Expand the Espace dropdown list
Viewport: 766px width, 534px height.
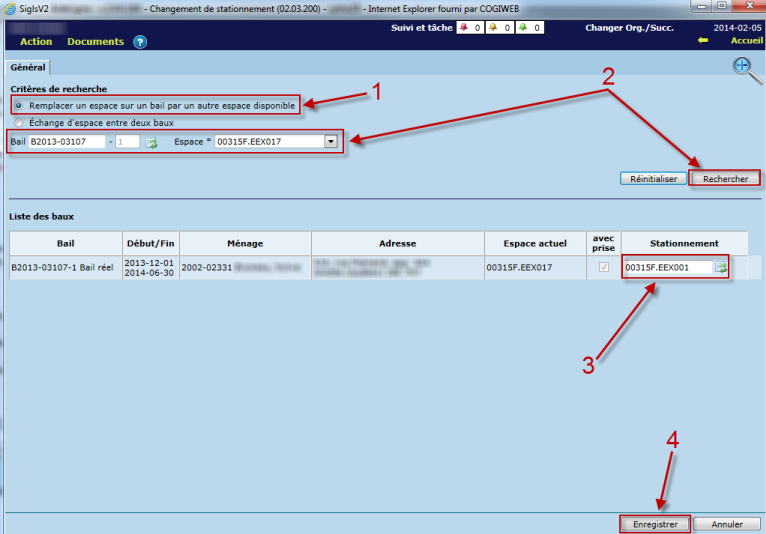[x=330, y=142]
